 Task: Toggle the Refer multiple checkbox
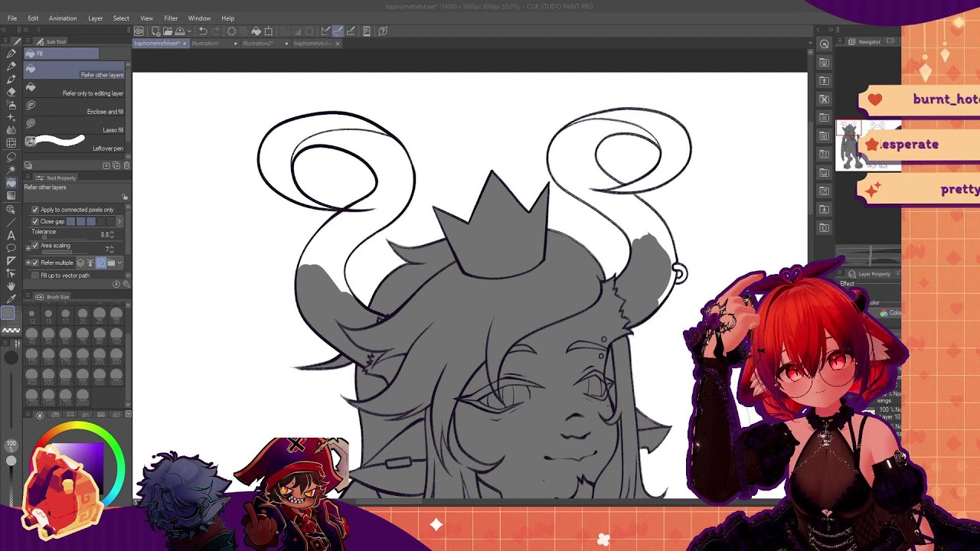coord(34,262)
